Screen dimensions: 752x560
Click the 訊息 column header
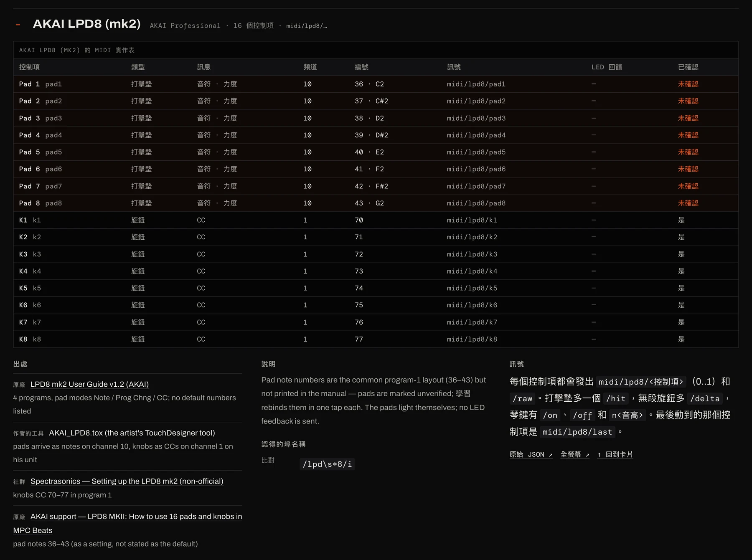pos(203,67)
